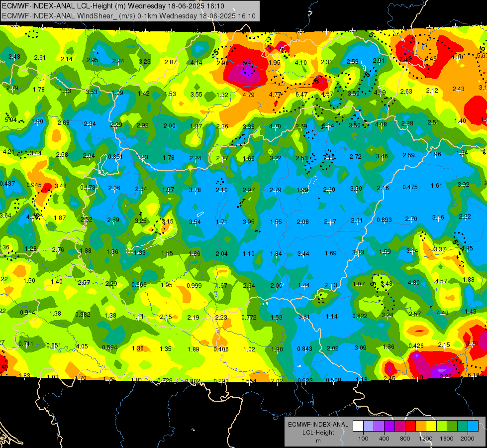This screenshot has width=487, height=448.
Task: Click legend label '100'
Action: 363,439
